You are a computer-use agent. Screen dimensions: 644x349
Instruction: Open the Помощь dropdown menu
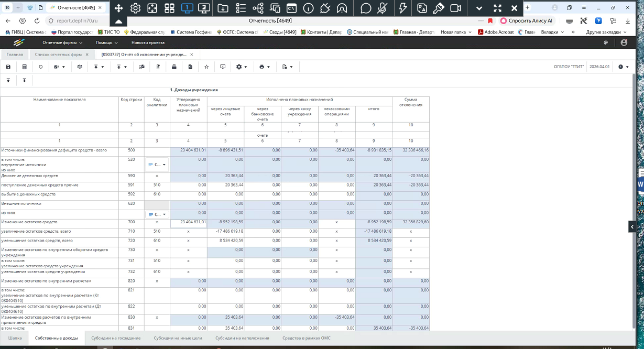[x=107, y=42]
